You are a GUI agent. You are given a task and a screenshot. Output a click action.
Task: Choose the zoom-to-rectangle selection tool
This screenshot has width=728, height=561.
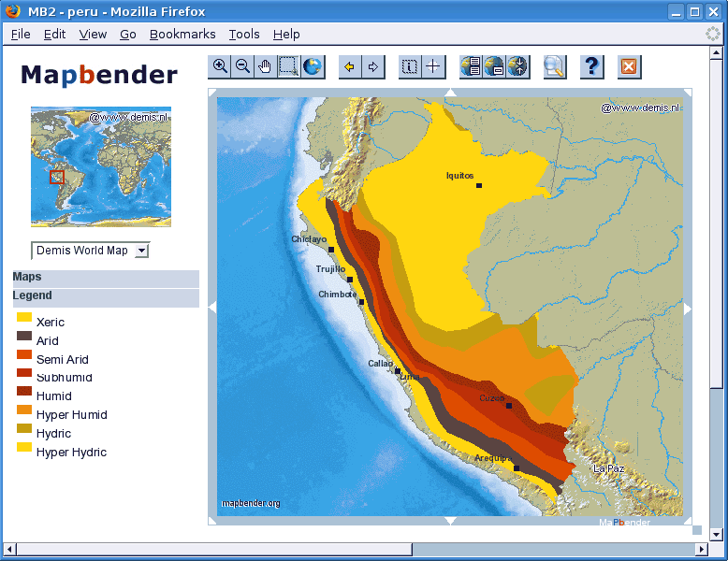click(289, 66)
